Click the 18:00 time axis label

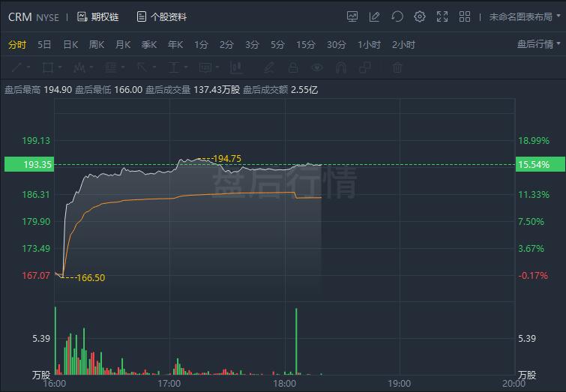284,383
